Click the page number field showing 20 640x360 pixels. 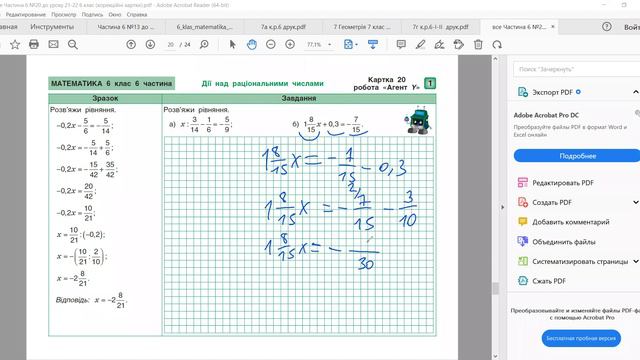[x=171, y=44]
